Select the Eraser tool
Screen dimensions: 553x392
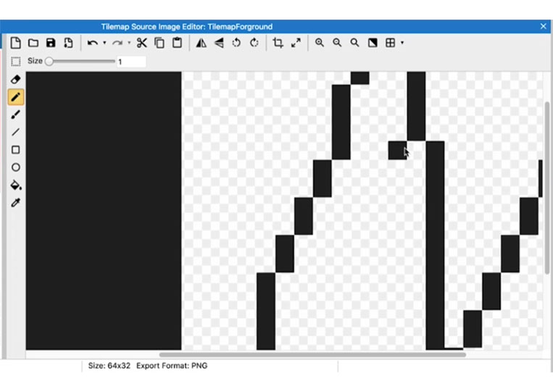[x=15, y=79]
